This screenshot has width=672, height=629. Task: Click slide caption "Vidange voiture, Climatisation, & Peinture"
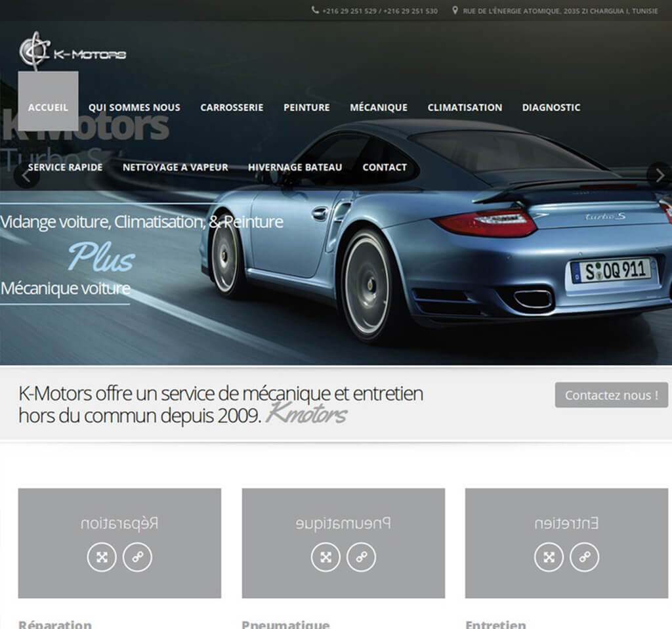tap(142, 222)
